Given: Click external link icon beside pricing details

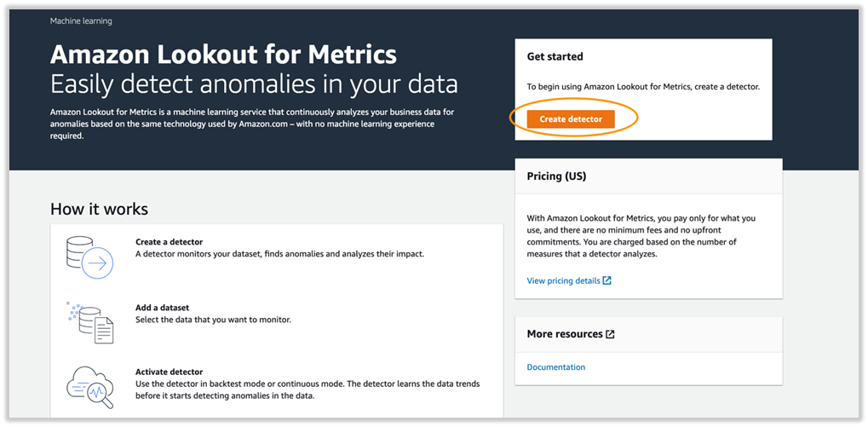Looking at the screenshot, I should tap(607, 280).
